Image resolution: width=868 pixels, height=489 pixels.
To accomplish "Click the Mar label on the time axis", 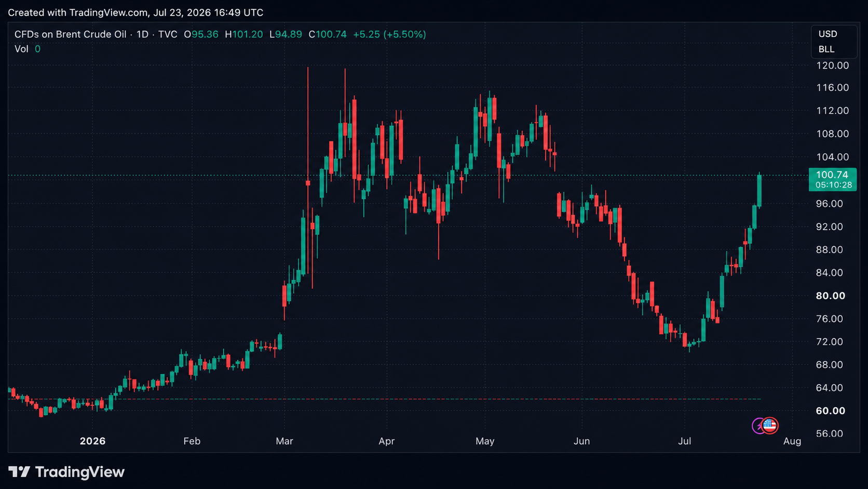I will 284,441.
